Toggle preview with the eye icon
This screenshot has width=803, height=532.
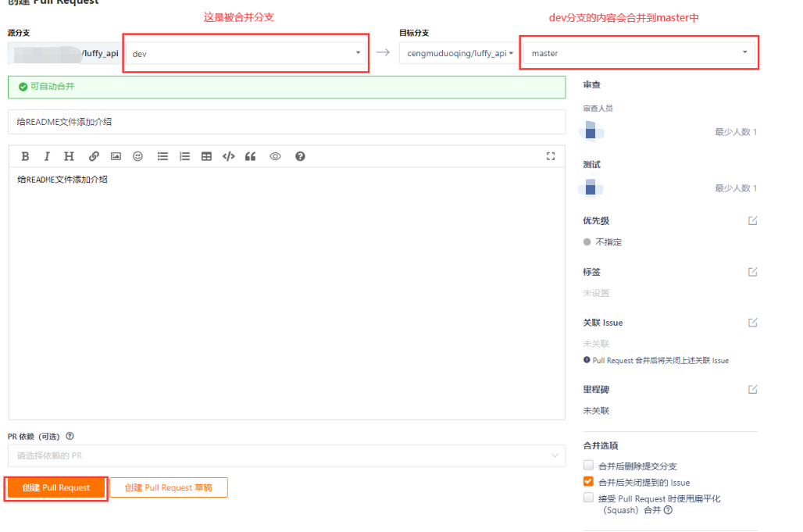click(x=275, y=156)
